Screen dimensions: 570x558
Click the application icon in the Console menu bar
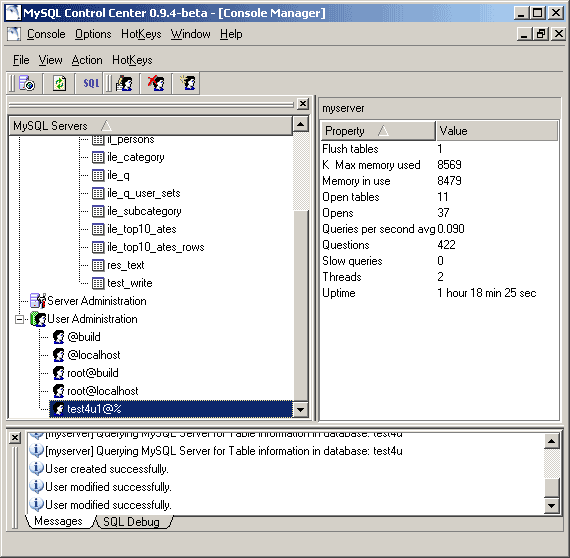click(14, 34)
